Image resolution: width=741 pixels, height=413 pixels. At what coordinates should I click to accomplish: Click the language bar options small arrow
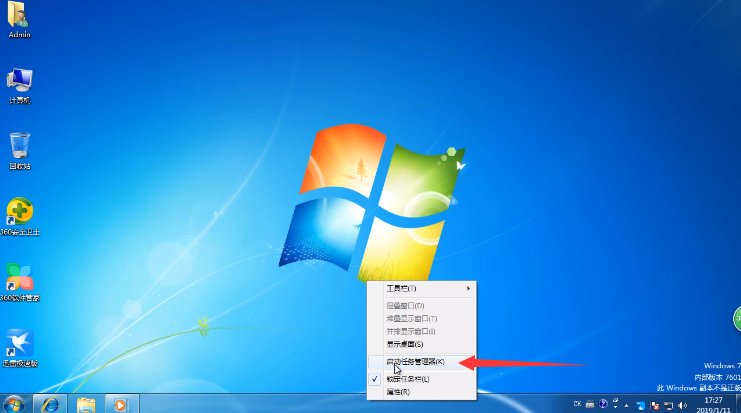(x=615, y=406)
